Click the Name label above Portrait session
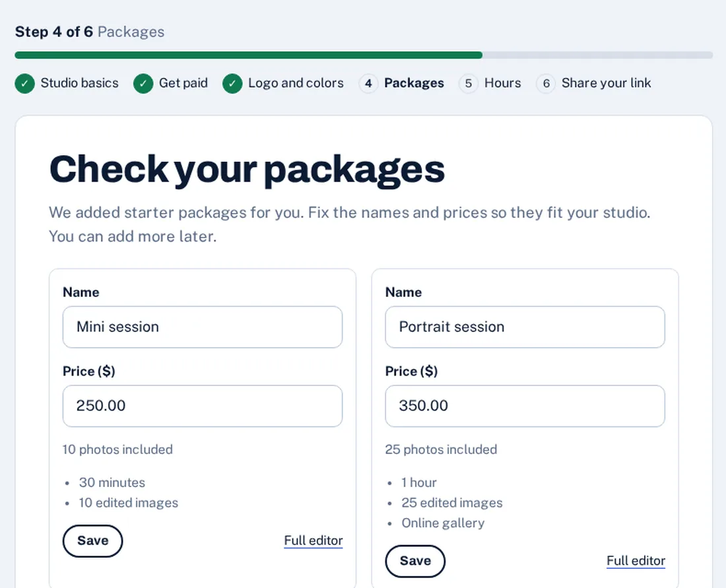Image resolution: width=726 pixels, height=588 pixels. click(404, 292)
